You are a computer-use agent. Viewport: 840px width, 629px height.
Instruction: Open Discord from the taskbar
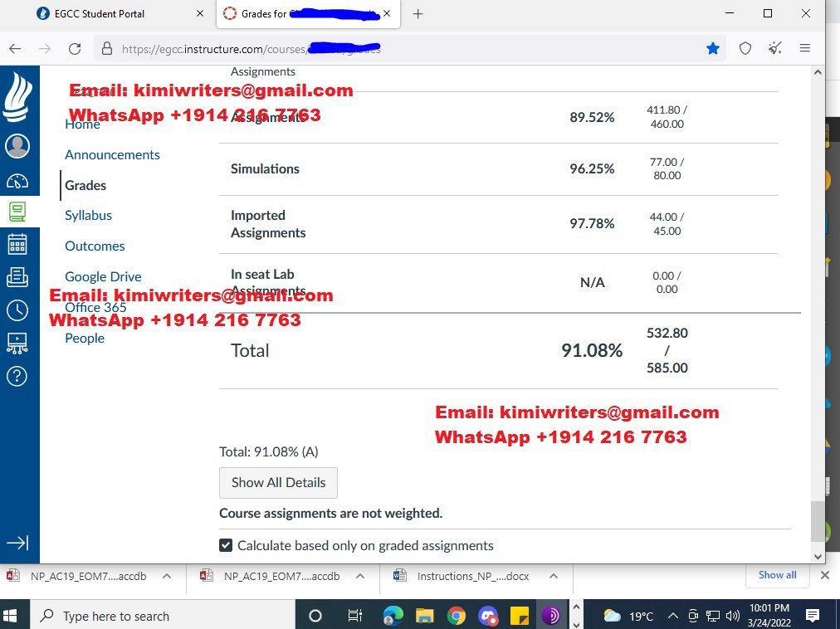tap(488, 616)
